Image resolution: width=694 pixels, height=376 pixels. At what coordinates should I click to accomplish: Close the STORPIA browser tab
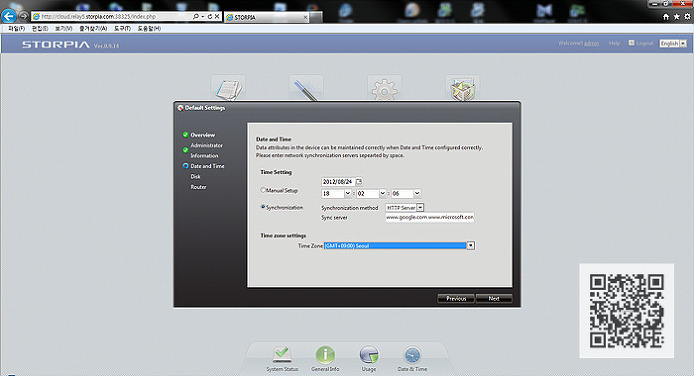305,17
